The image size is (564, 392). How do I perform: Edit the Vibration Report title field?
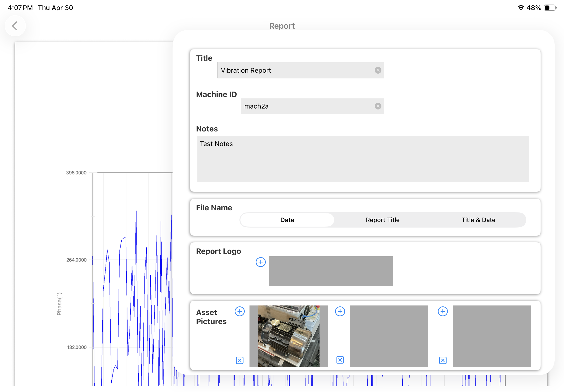301,70
